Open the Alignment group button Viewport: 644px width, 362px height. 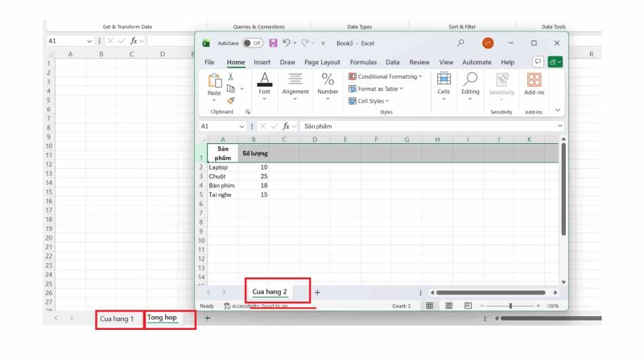295,86
